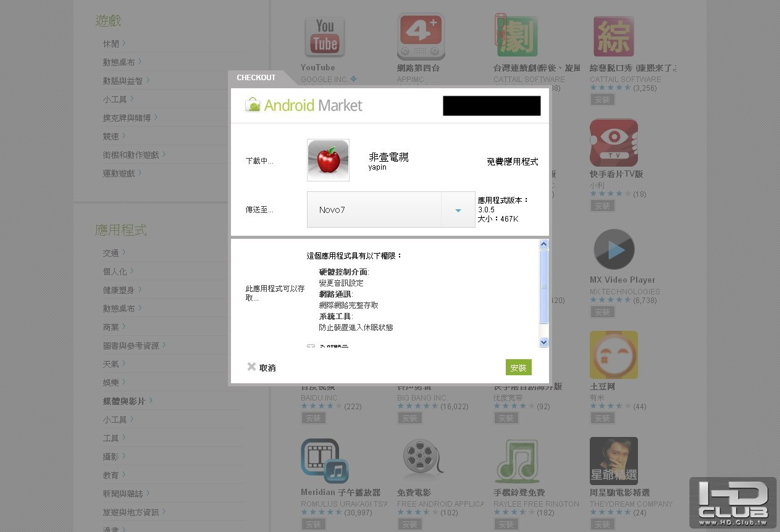Cancel the checkout with 取消
The width and height of the screenshot is (780, 532).
point(261,367)
